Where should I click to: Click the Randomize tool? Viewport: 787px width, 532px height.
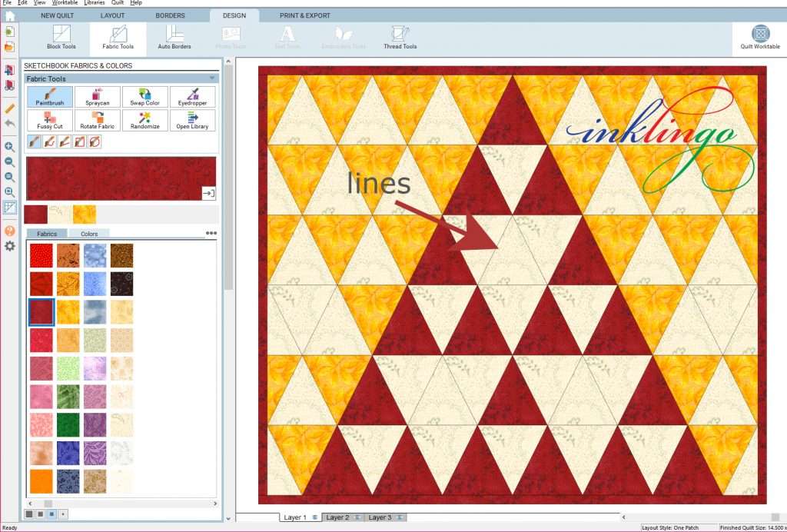pos(145,121)
